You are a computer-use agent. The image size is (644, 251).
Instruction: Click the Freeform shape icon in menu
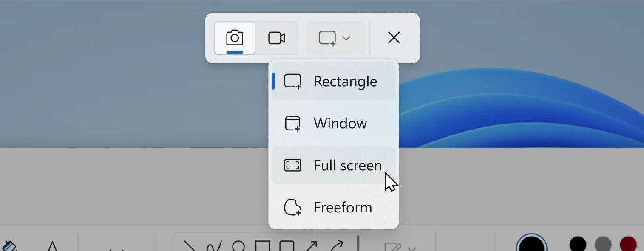point(292,207)
